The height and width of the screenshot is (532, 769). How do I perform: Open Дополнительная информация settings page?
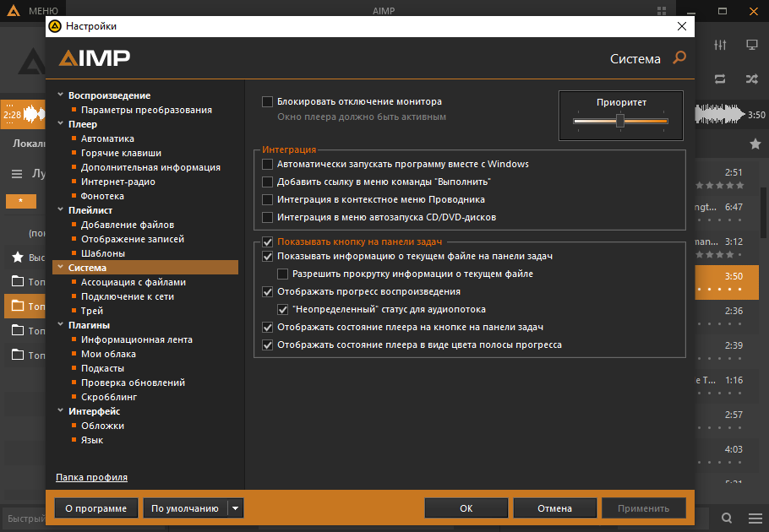150,167
